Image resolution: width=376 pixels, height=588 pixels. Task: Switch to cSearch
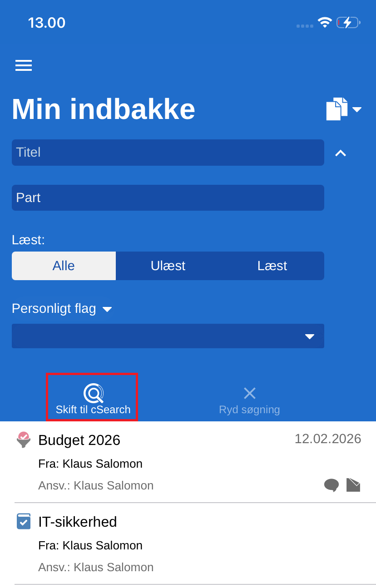(93, 398)
